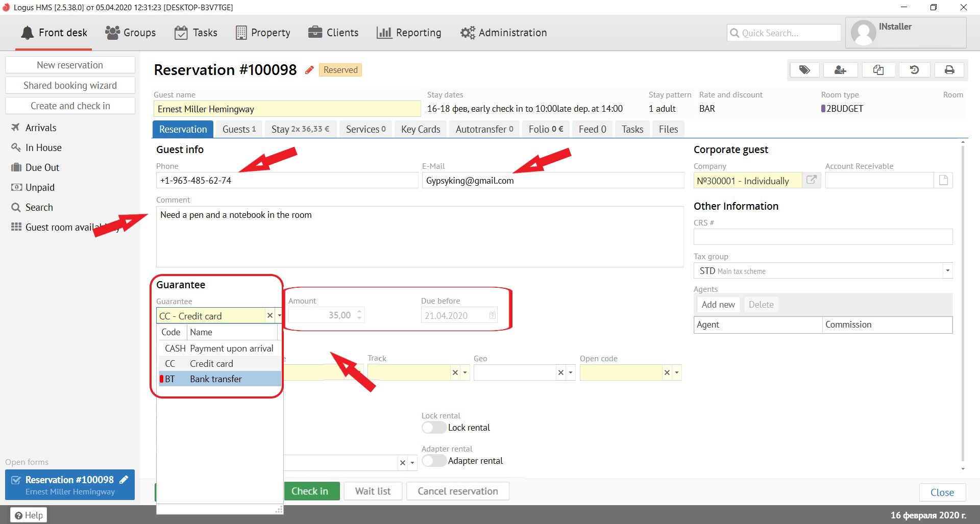Clear the Guarantee selection with the X
Viewport: 980px width, 524px height.
(270, 316)
